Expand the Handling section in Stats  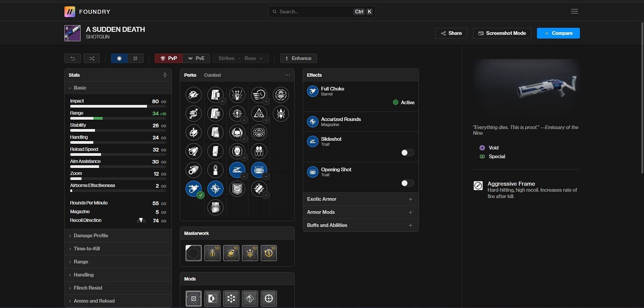coord(118,275)
